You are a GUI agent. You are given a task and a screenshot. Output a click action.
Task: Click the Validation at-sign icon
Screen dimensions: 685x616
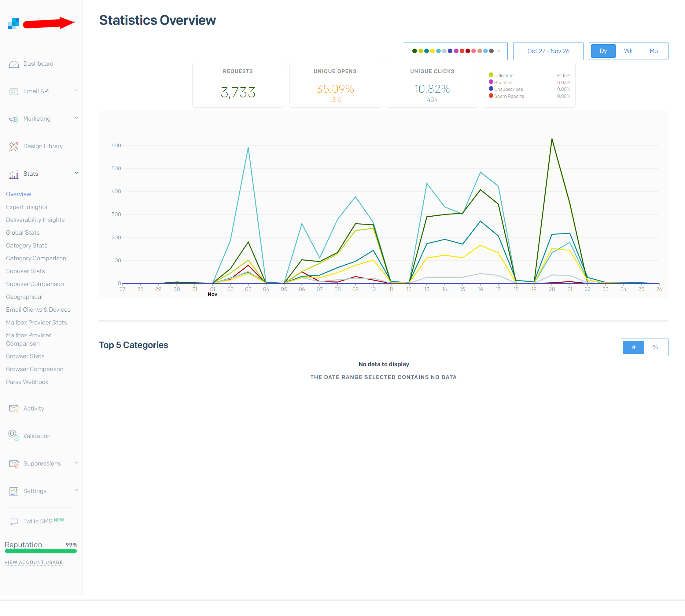click(x=14, y=435)
